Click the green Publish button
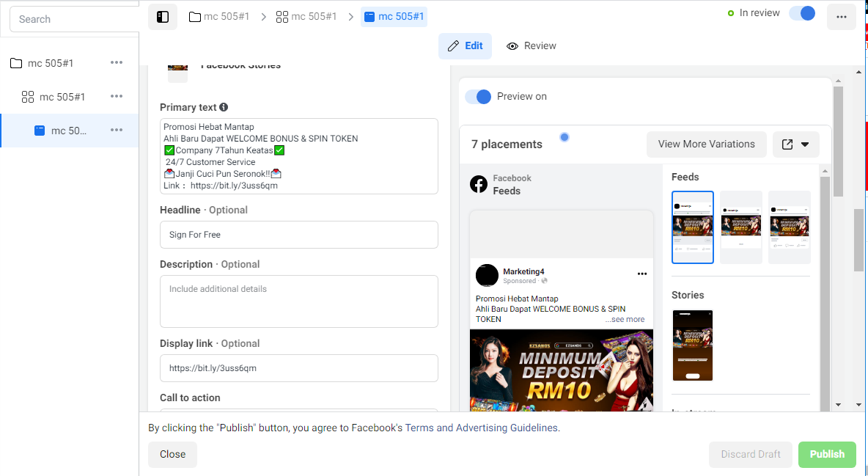The height and width of the screenshot is (476, 868). point(827,455)
